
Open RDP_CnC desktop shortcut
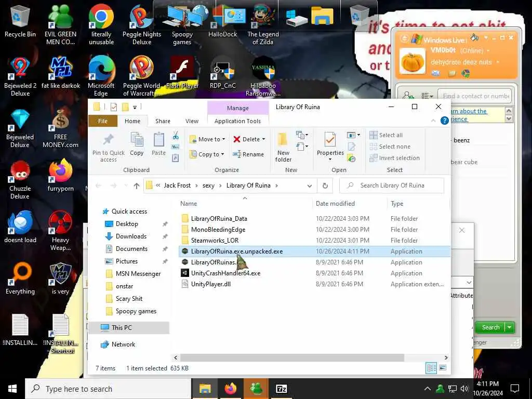coord(222,73)
